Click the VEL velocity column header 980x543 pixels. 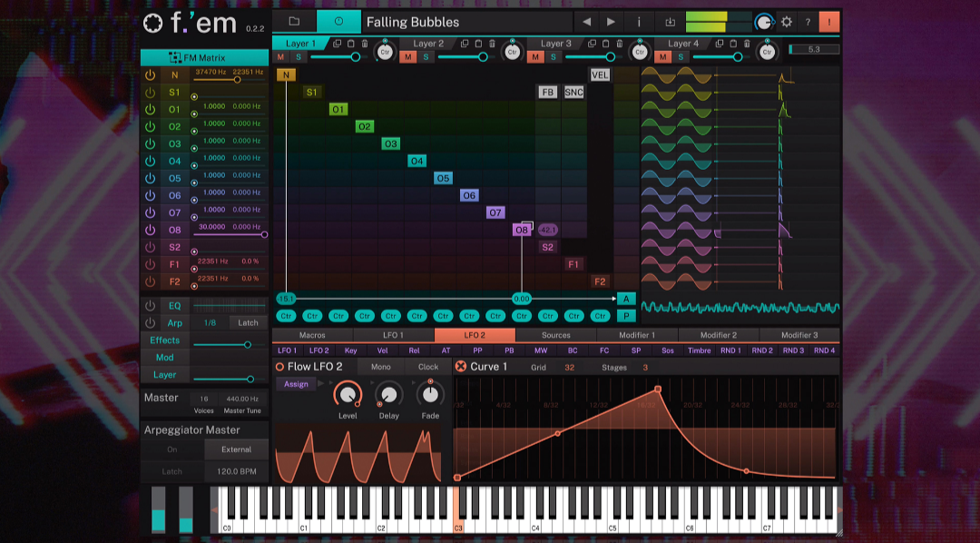coord(600,74)
